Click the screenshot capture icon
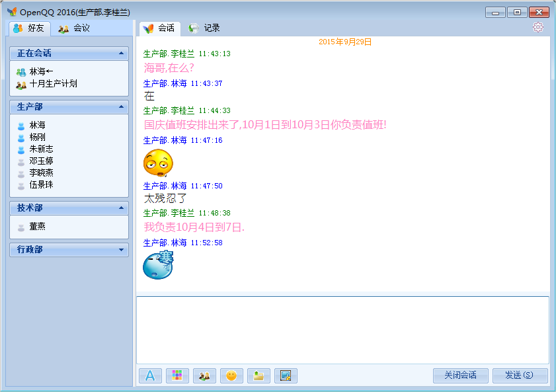The width and height of the screenshot is (556, 392). click(286, 375)
